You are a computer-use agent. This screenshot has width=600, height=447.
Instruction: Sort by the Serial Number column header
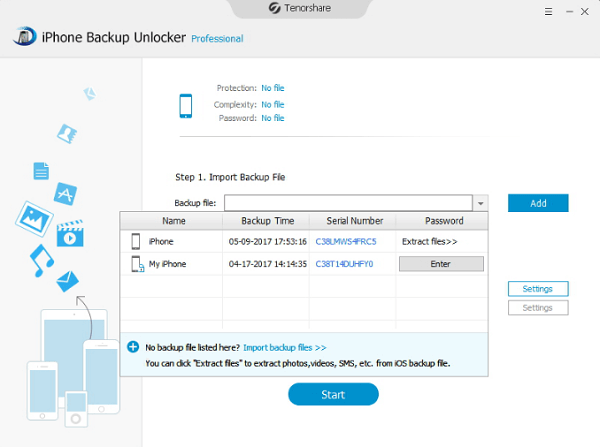[x=353, y=221]
